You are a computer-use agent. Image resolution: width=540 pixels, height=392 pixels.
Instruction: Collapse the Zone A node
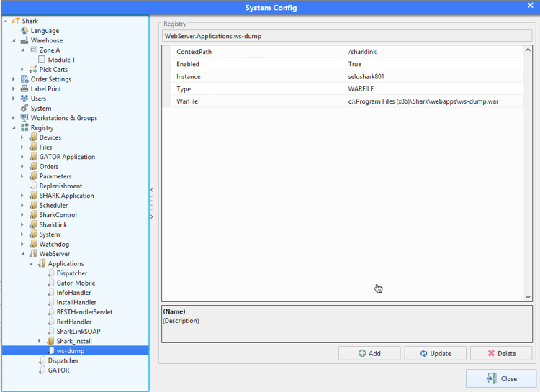point(22,50)
